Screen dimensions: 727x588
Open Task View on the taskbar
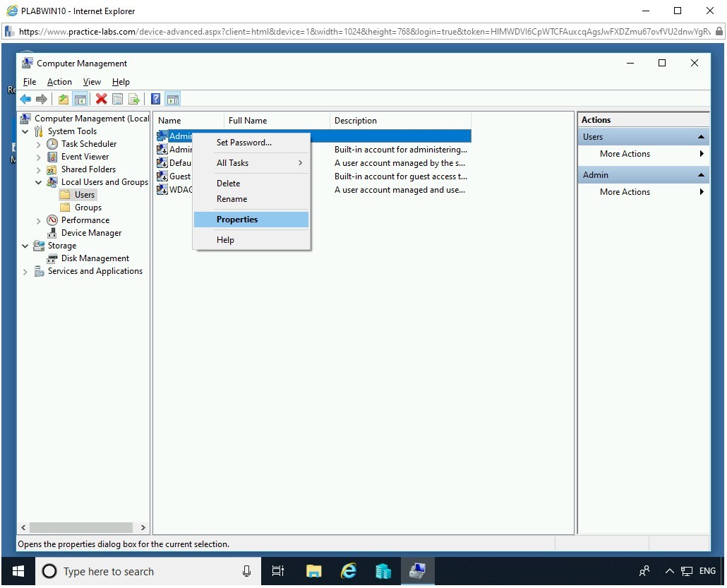(277, 571)
